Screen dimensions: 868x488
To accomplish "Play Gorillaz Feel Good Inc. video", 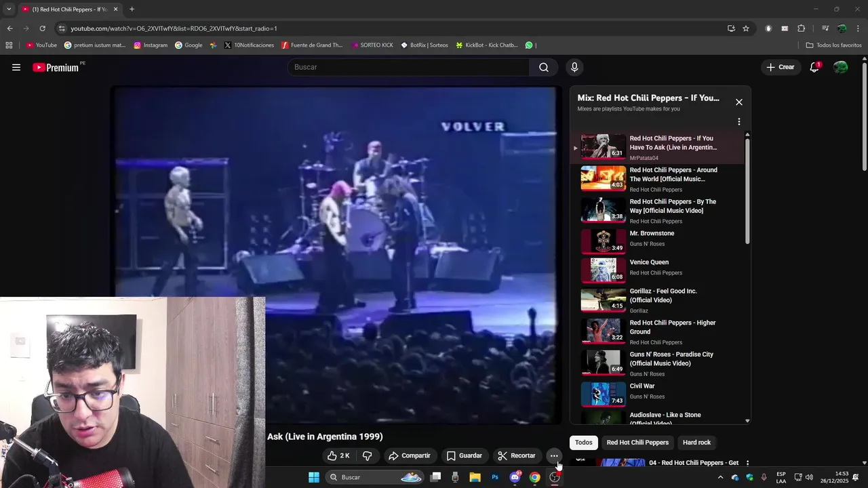I will 658,300.
